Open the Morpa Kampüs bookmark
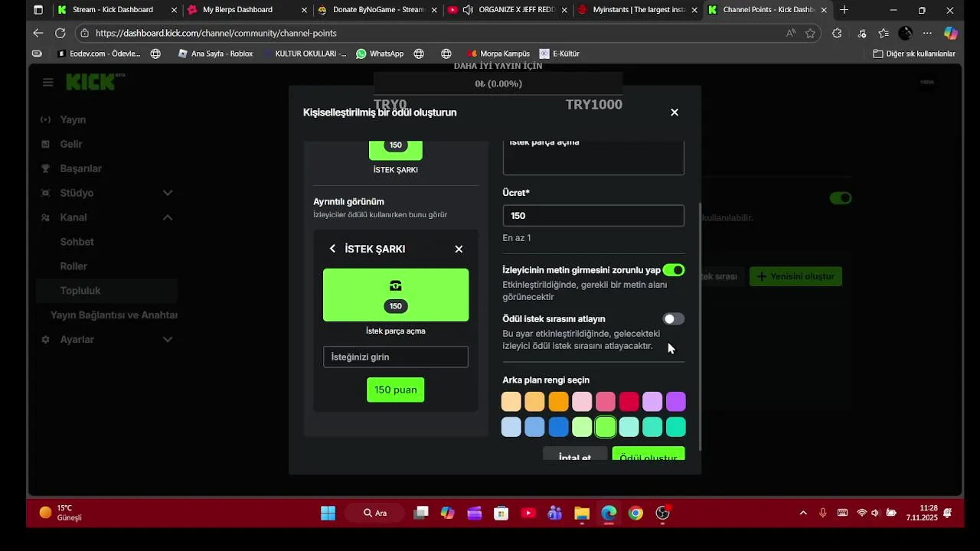 (x=498, y=54)
